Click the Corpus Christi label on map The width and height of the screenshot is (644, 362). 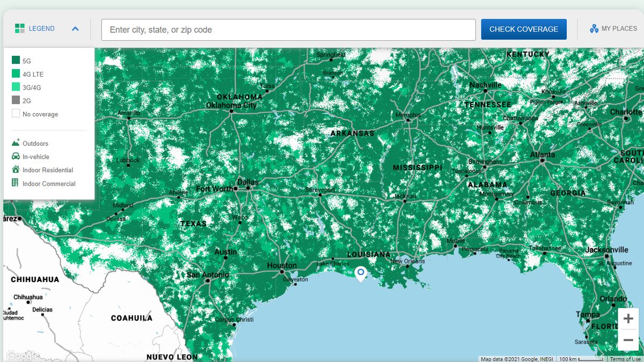(x=234, y=320)
